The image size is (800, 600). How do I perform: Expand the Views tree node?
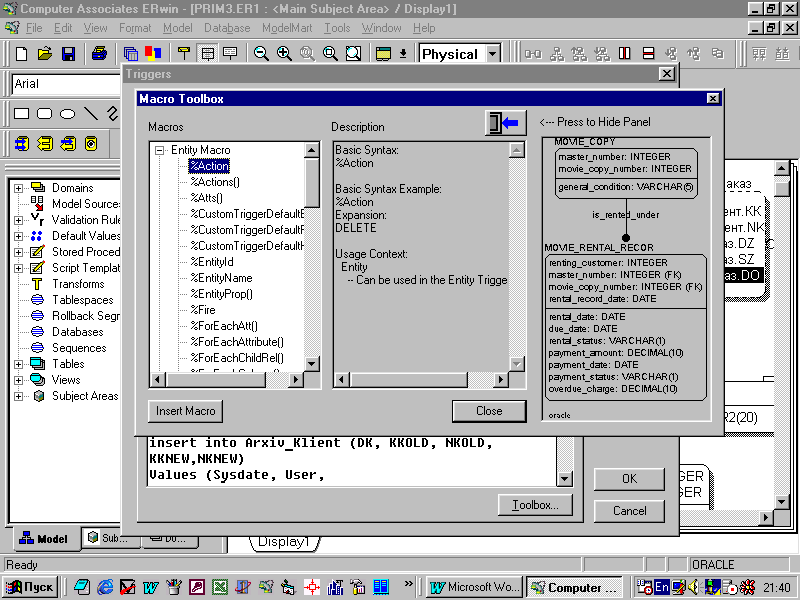(x=18, y=380)
